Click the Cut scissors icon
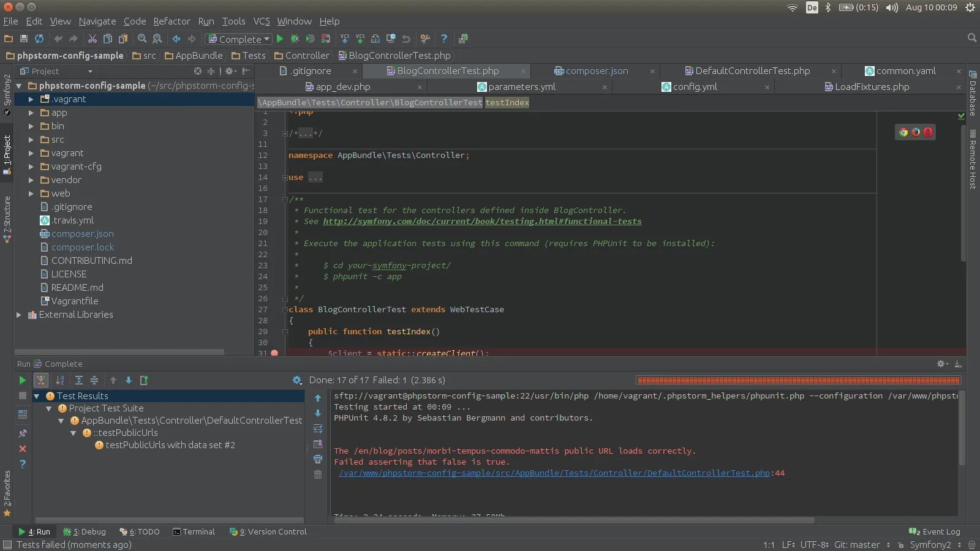 point(92,39)
